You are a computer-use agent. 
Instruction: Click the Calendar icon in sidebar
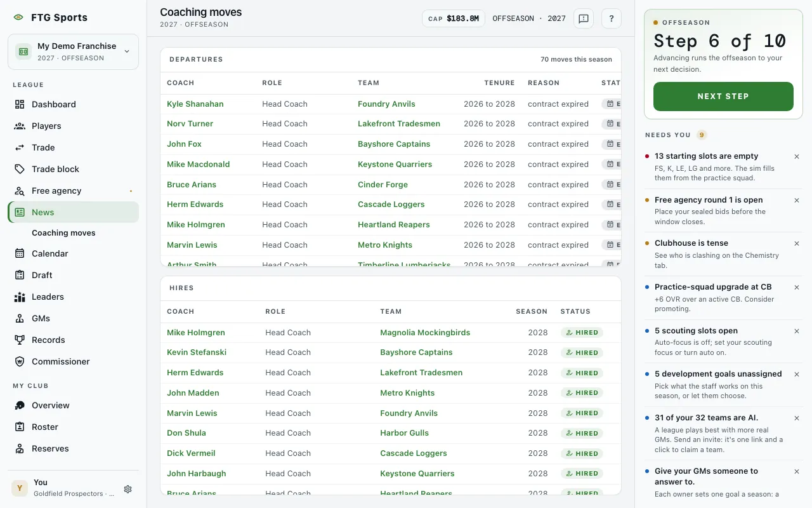pyautogui.click(x=20, y=253)
